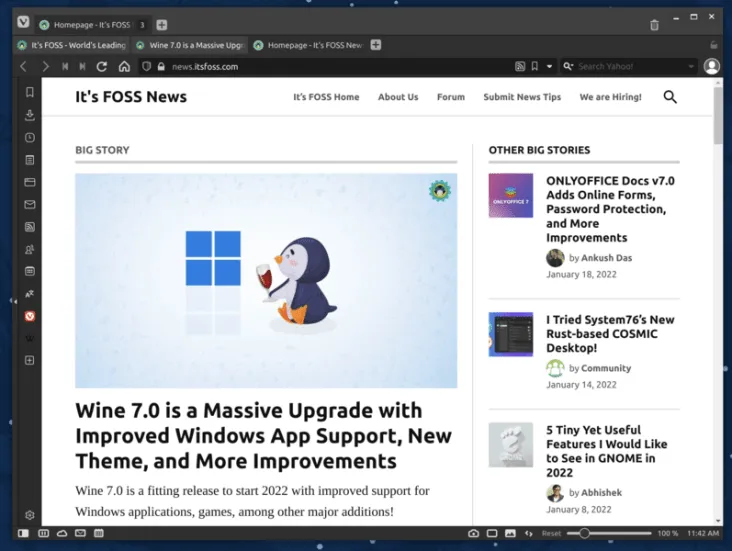The height and width of the screenshot is (551, 732).
Task: Click the Submit News Tips link
Action: click(522, 97)
